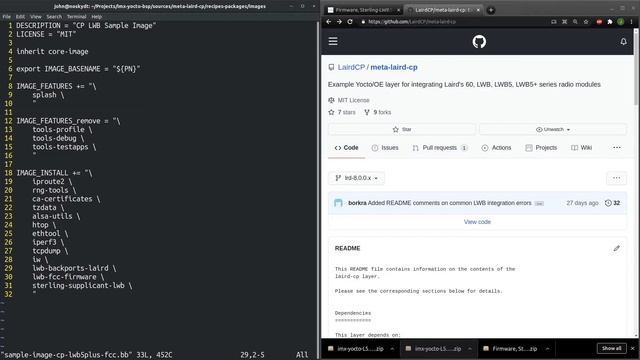Go back in the browser
Image resolution: width=640 pixels, height=360 pixels.
coord(329,22)
